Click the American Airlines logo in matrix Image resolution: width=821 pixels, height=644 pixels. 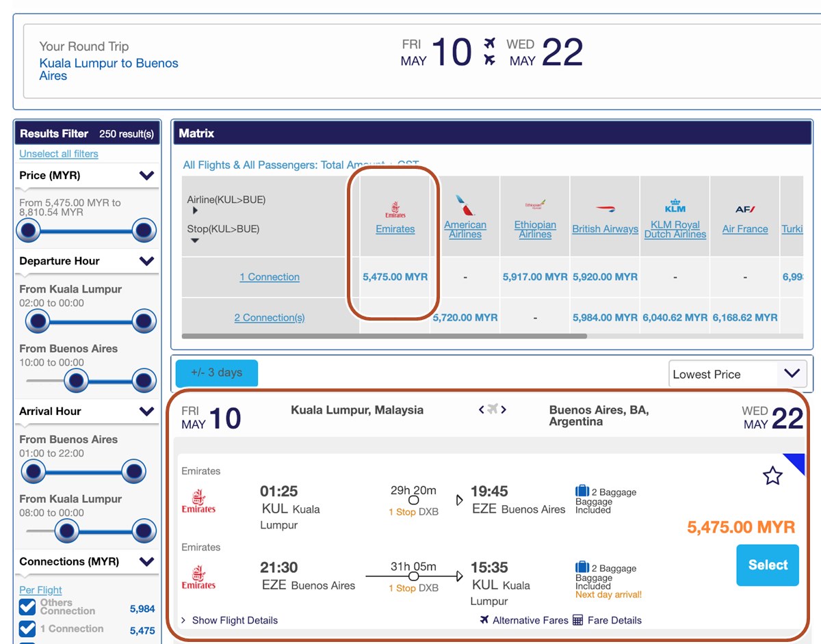click(465, 205)
